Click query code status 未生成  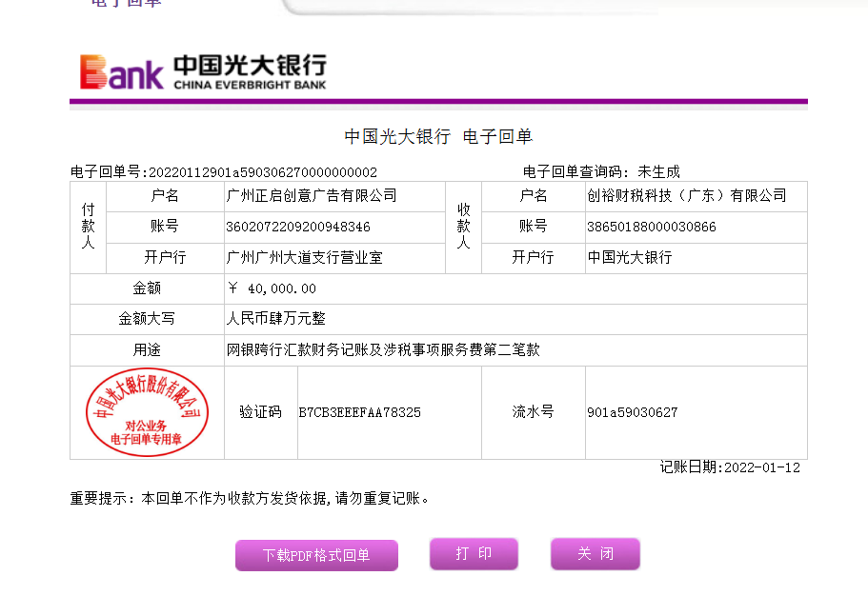pos(658,172)
